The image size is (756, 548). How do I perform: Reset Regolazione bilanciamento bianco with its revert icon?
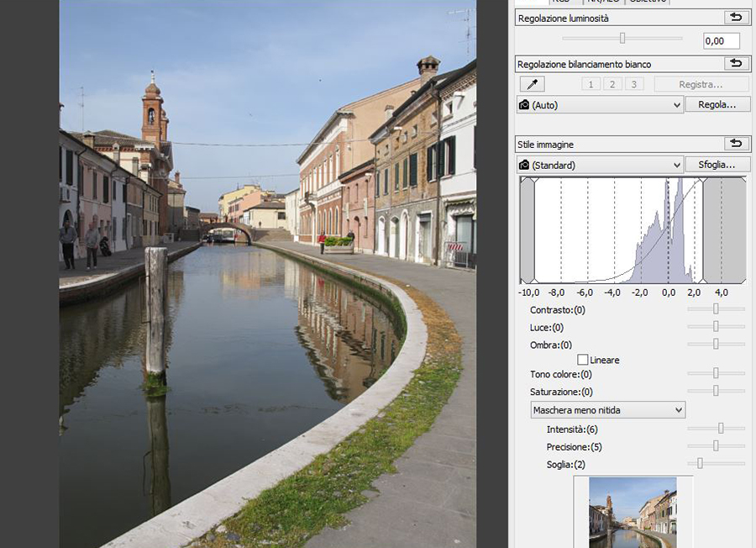pyautogui.click(x=737, y=63)
